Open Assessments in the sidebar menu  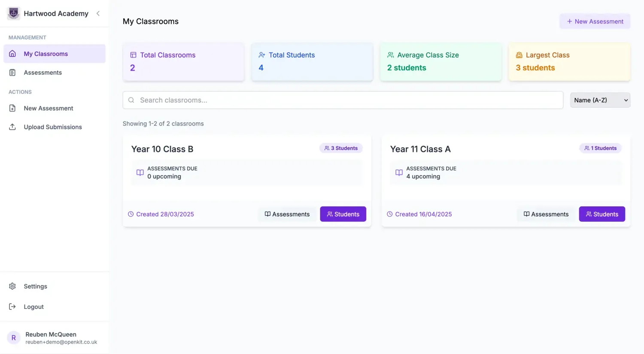pos(43,73)
